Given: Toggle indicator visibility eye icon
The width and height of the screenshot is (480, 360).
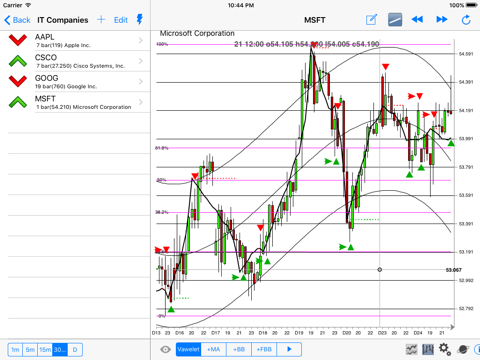Looking at the screenshot, I should (165, 349).
